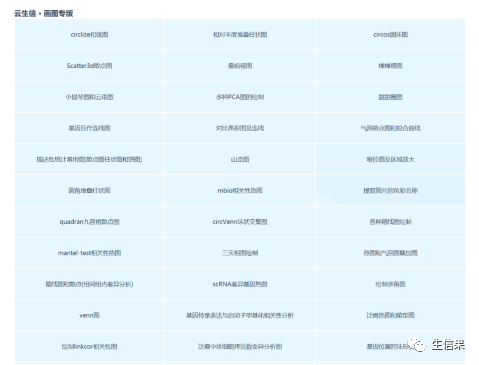Open the 小提琴图和云雨图 link
479x365 pixels.
(89, 97)
